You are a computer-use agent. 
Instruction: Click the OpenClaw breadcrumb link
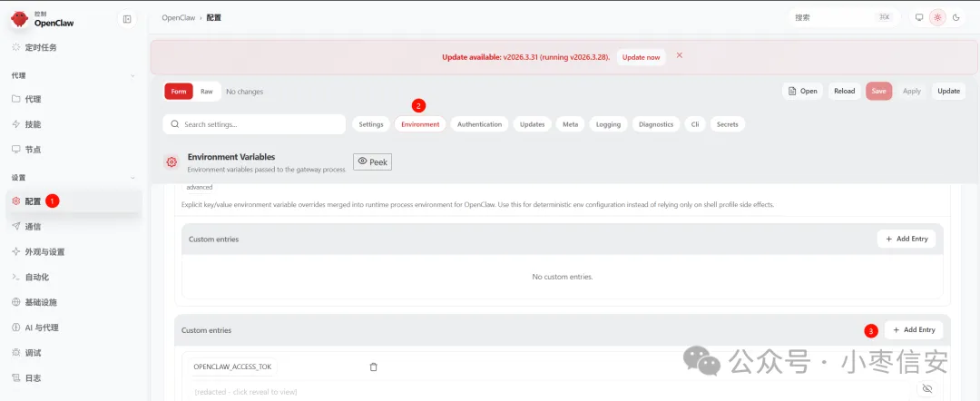(x=178, y=17)
